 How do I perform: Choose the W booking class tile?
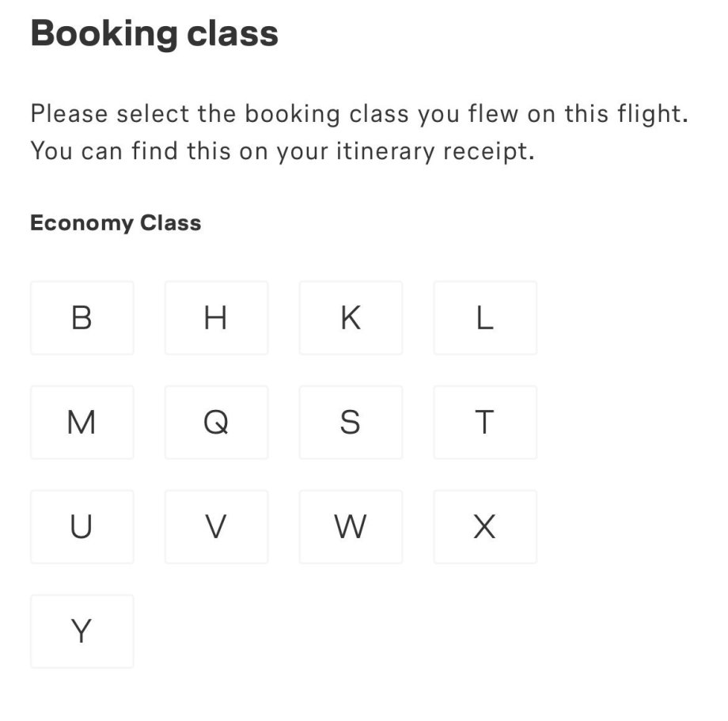pos(351,526)
